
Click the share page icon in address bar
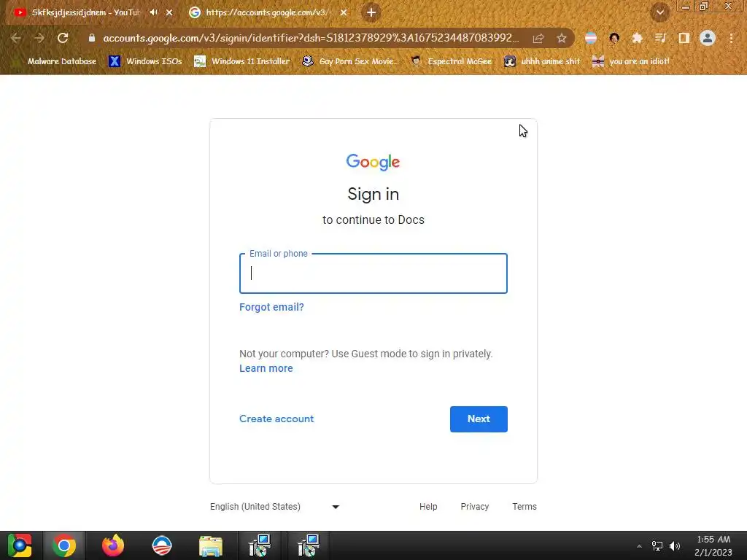(538, 39)
